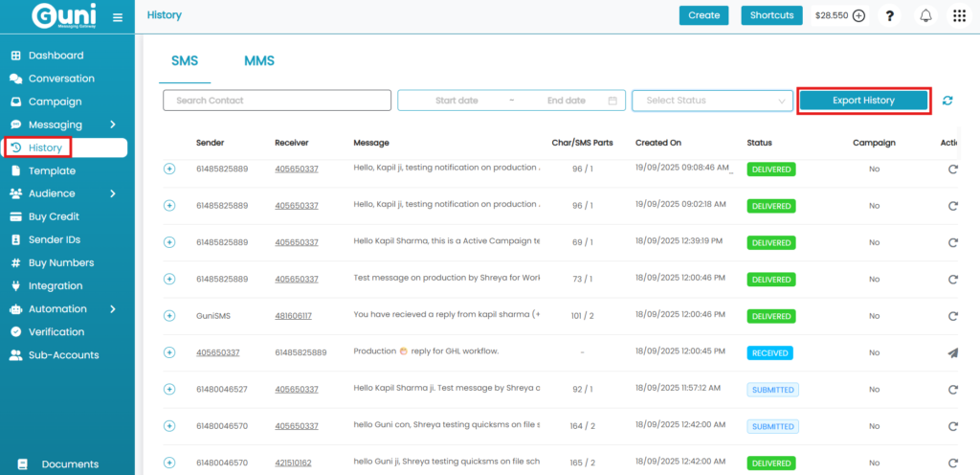Open the apps grid icon in header

tap(959, 15)
